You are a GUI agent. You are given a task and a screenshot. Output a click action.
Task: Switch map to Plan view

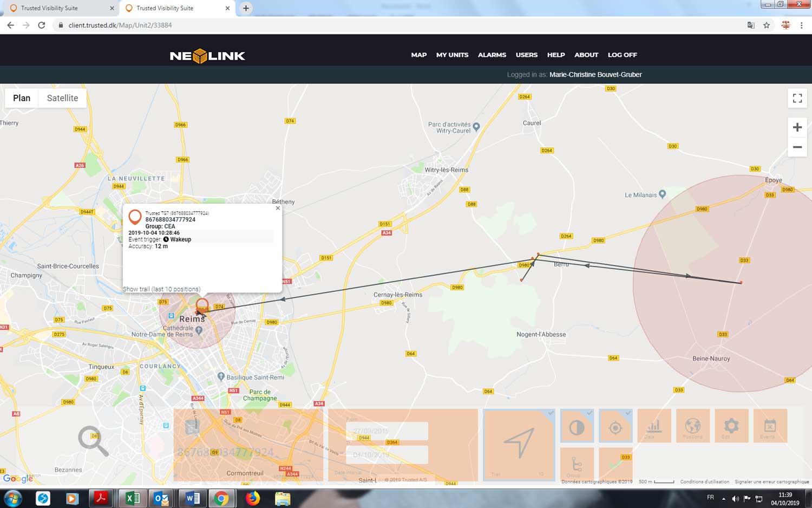tap(22, 98)
